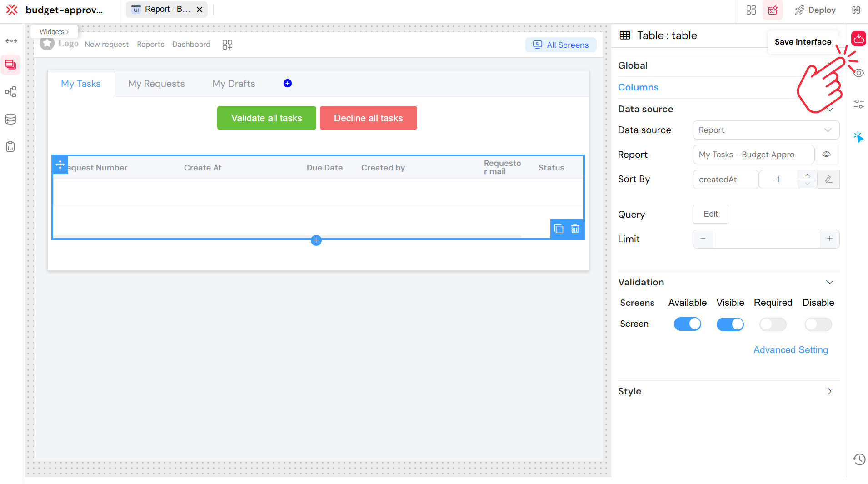Open the Advanced Setting link
868x484 pixels.
click(790, 350)
